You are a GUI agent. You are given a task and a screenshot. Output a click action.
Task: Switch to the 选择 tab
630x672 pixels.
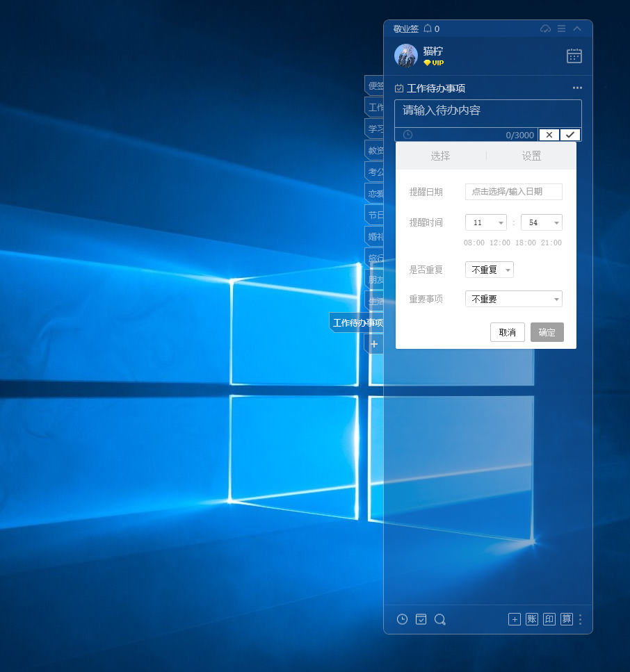pyautogui.click(x=440, y=156)
